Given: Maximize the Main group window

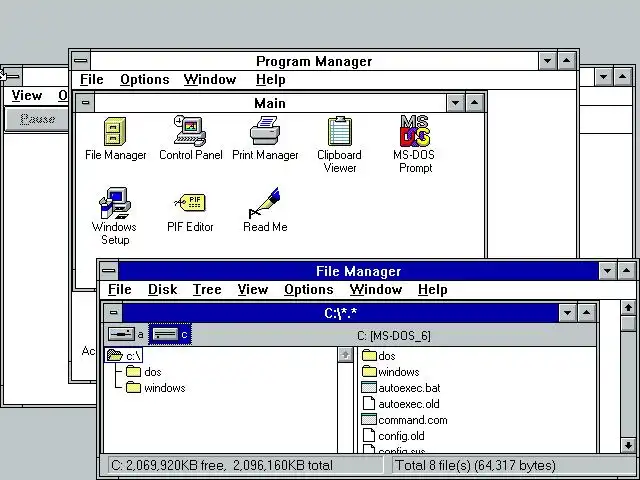Looking at the screenshot, I should (474, 102).
